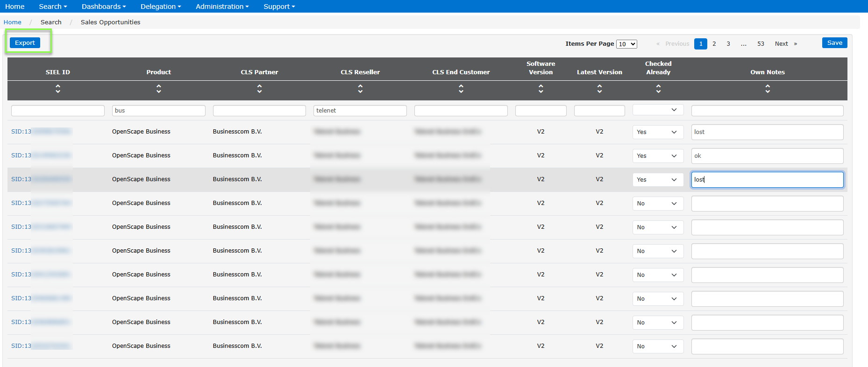868x367 pixels.
Task: Open the Checked dropdown in the highlighted third row
Action: pos(658,180)
